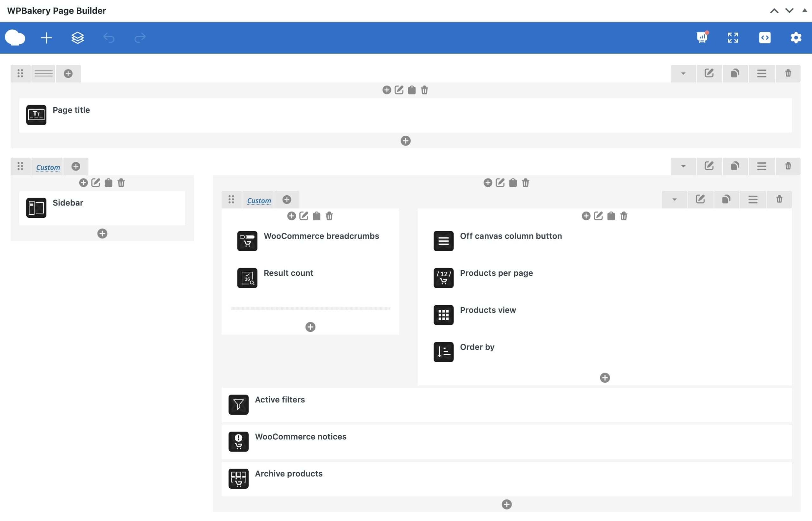This screenshot has height=521, width=812.
Task: Paste into Page title column clipboard icon
Action: [412, 90]
